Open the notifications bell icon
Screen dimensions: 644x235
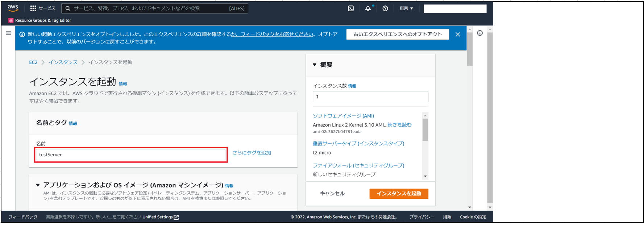(x=368, y=8)
